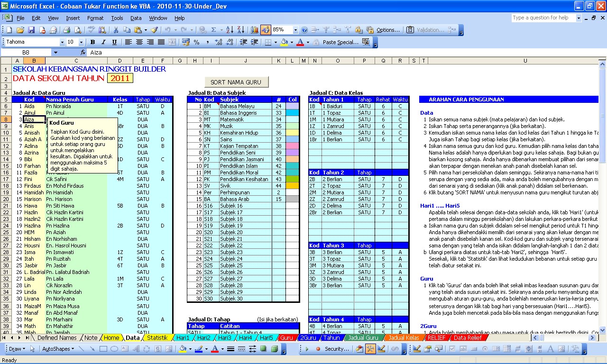Toggle Bold formatting

[93, 42]
